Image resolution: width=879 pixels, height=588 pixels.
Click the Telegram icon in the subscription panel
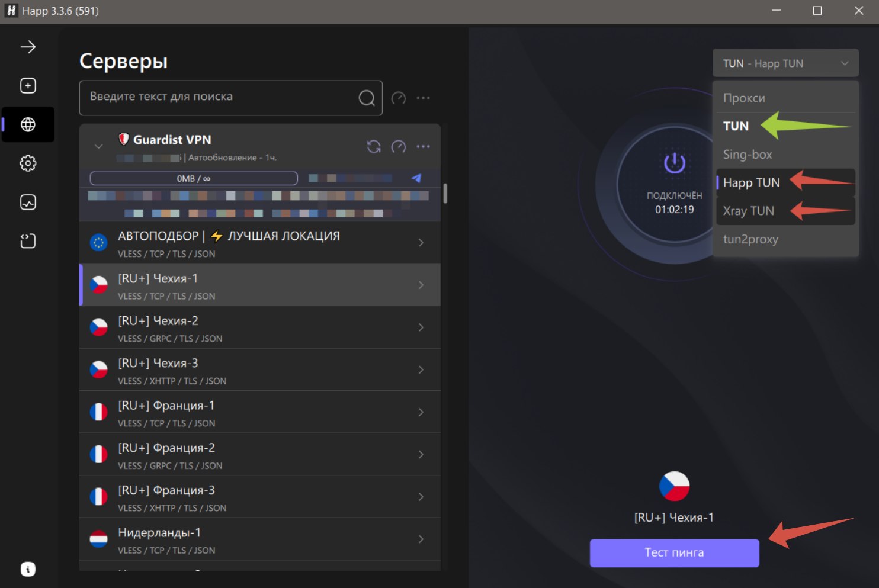point(416,178)
